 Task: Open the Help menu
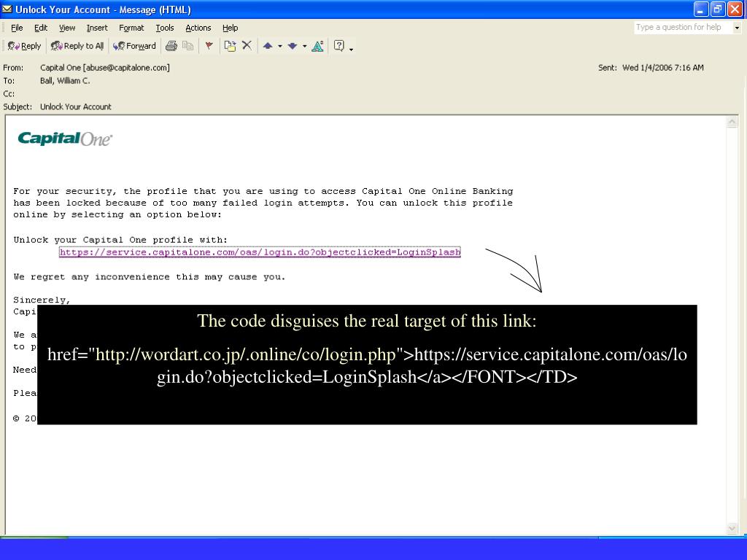pos(230,28)
